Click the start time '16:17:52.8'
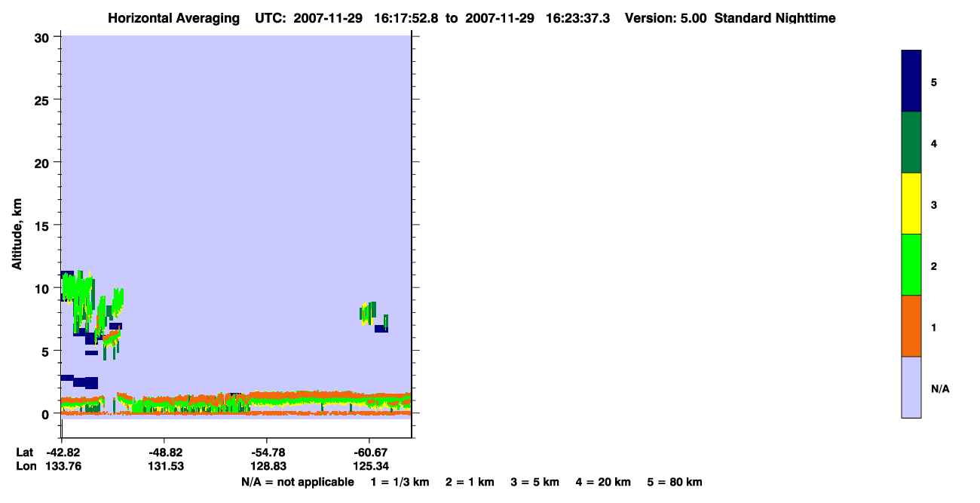The image size is (980, 503). point(407,18)
